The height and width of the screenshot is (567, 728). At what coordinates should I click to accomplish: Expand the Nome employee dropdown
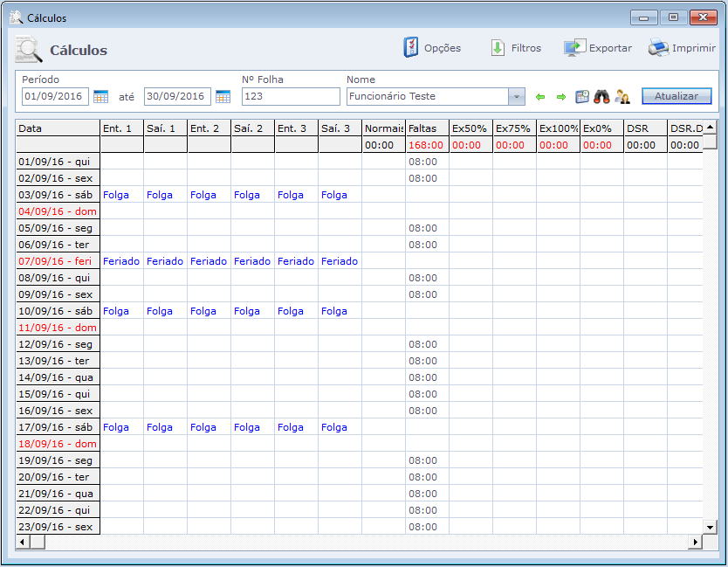[516, 96]
